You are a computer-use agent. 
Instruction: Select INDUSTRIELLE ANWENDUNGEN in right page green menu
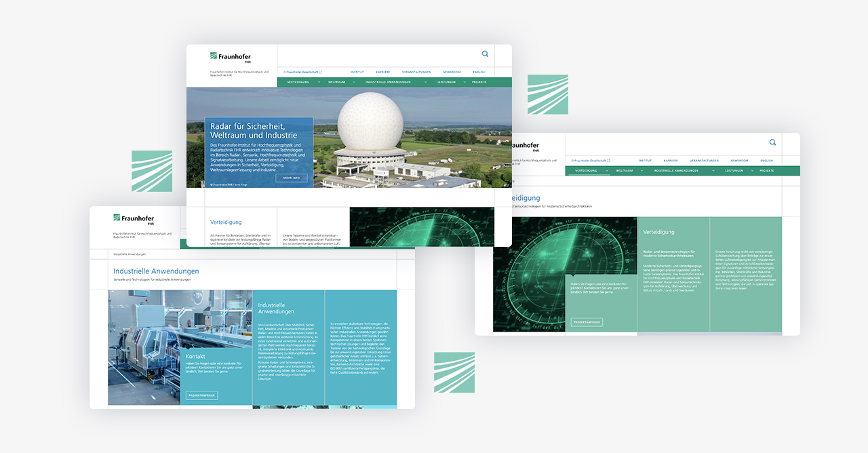(x=676, y=171)
